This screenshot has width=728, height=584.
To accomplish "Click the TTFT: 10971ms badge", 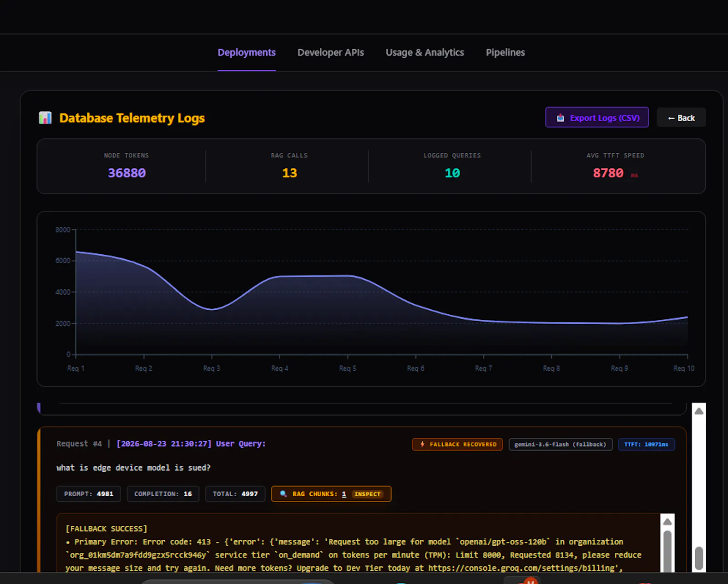I will click(x=646, y=444).
